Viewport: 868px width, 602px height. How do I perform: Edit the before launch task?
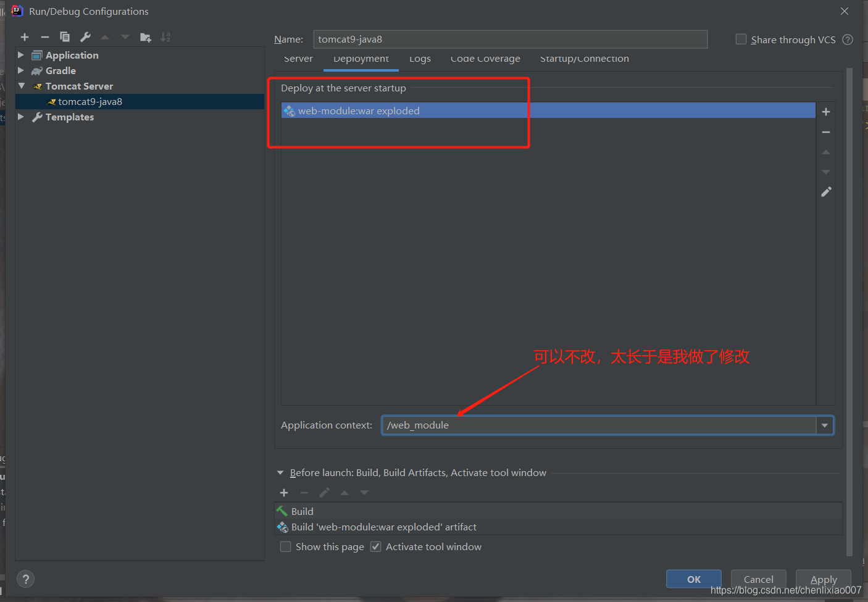tap(324, 493)
